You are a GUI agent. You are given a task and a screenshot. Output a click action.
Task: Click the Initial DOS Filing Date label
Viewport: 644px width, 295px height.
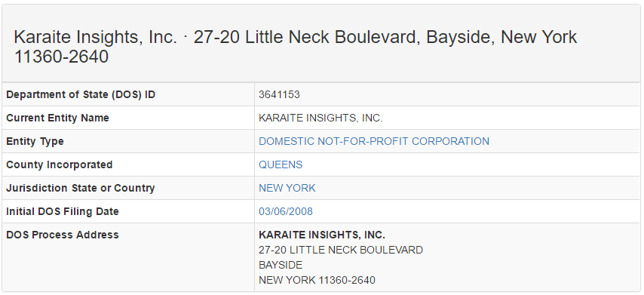point(63,211)
